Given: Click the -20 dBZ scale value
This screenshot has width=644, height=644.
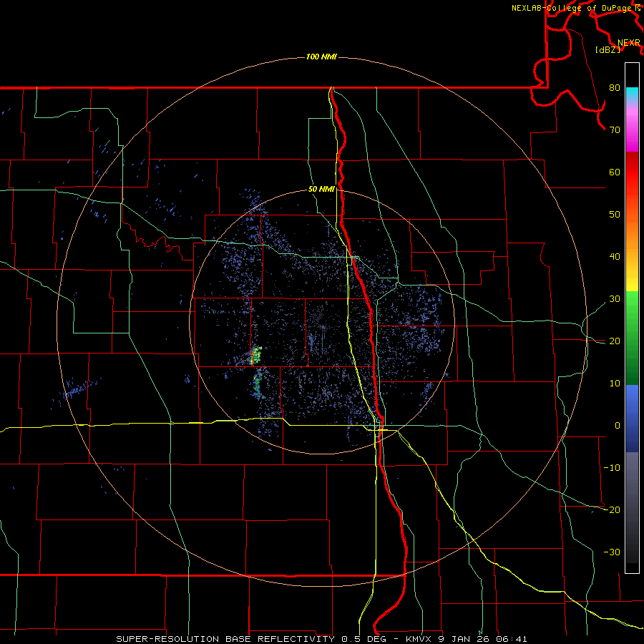Looking at the screenshot, I should 612,509.
